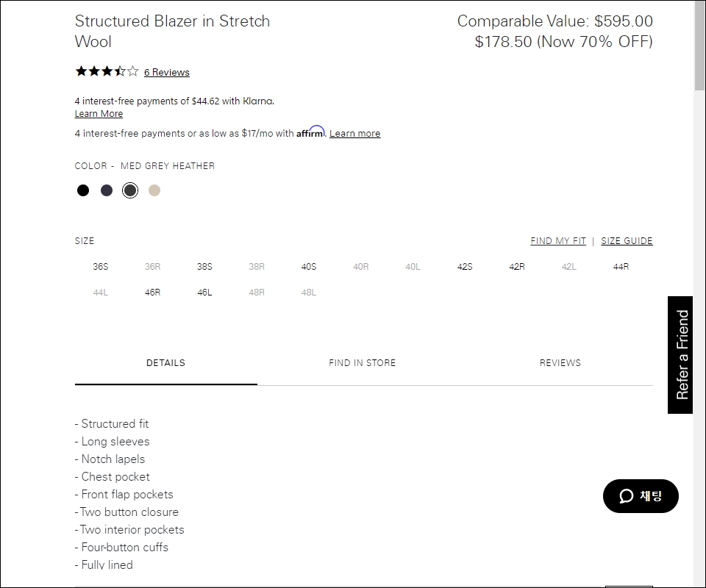The image size is (706, 588).
Task: Pick size 46L
Action: coord(204,293)
